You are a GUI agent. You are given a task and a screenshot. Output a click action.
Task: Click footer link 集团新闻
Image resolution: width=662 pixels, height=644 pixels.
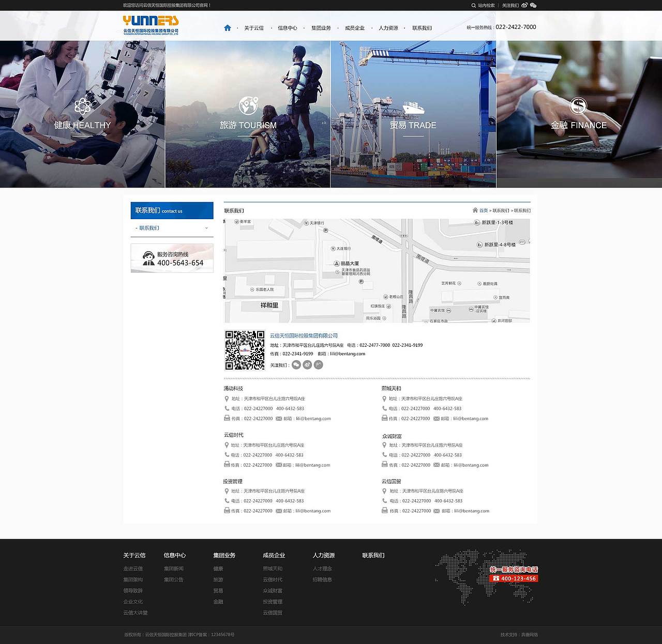point(174,569)
